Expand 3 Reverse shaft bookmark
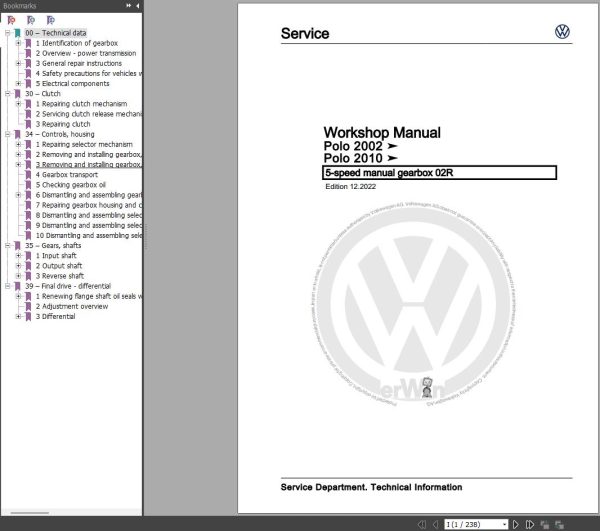600x531 pixels. click(18, 276)
